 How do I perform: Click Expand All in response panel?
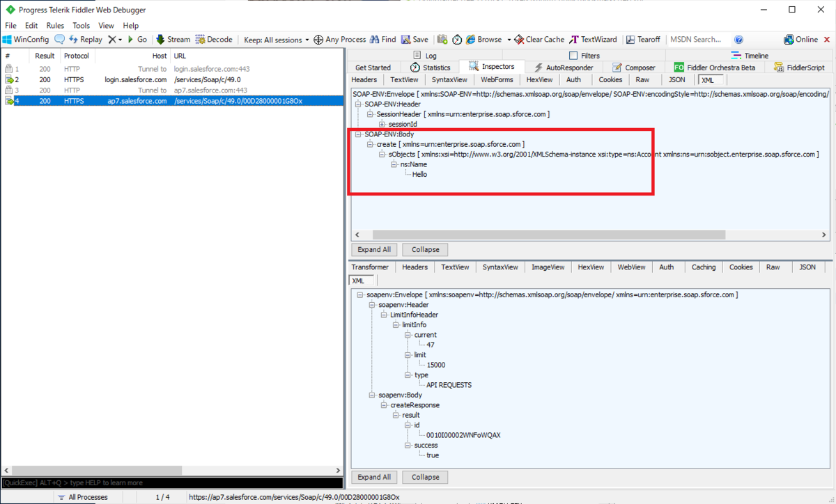click(374, 477)
